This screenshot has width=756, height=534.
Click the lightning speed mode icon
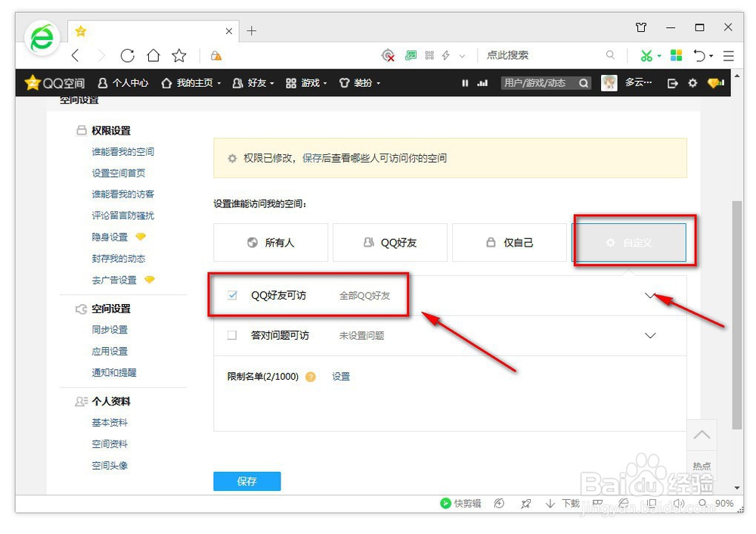tap(446, 55)
